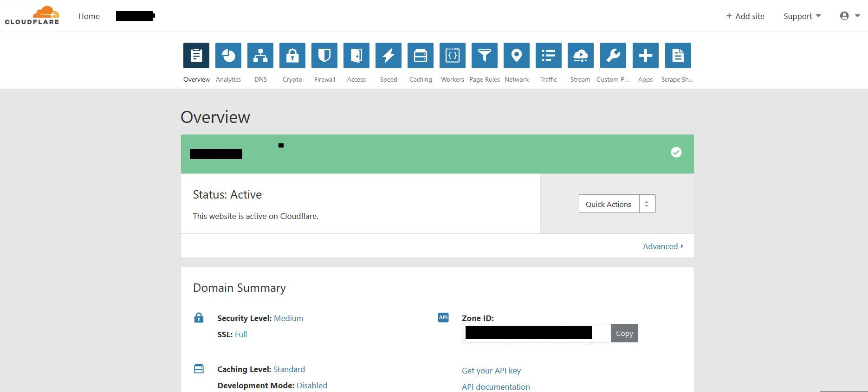868x392 pixels.
Task: Open the Analytics pie chart icon
Action: coord(228,56)
